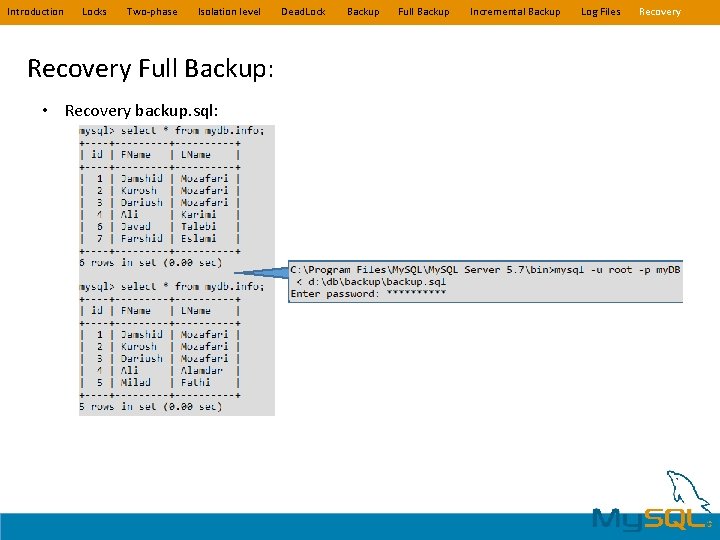Go to the Locks section
The height and width of the screenshot is (540, 720).
click(94, 12)
